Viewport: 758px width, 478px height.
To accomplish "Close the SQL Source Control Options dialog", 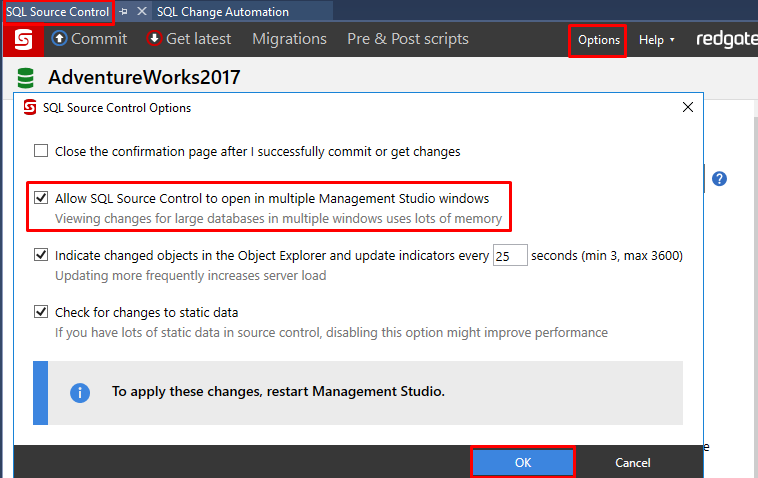I will pyautogui.click(x=688, y=107).
